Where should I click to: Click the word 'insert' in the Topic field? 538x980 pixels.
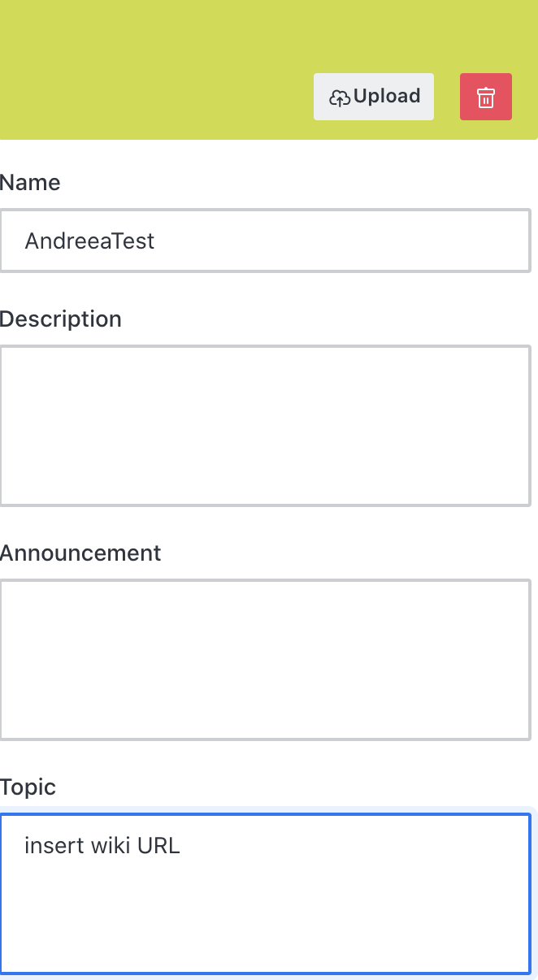click(x=47, y=846)
